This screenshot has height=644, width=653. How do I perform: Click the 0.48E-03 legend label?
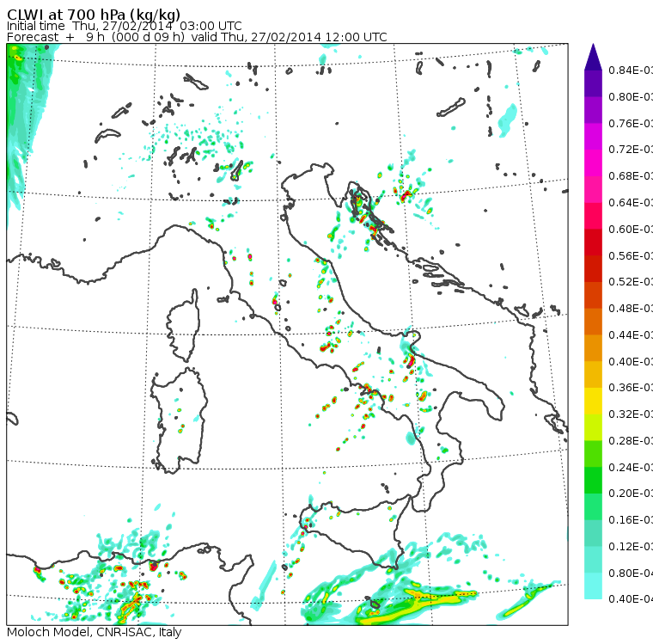pyautogui.click(x=631, y=309)
